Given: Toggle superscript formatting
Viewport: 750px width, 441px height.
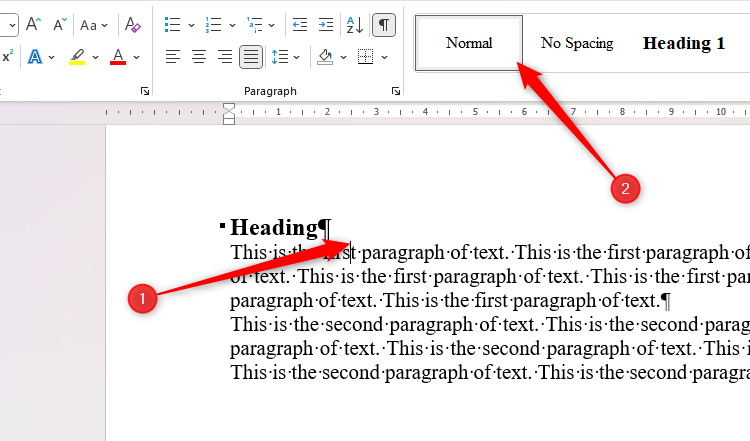Looking at the screenshot, I should (7, 57).
